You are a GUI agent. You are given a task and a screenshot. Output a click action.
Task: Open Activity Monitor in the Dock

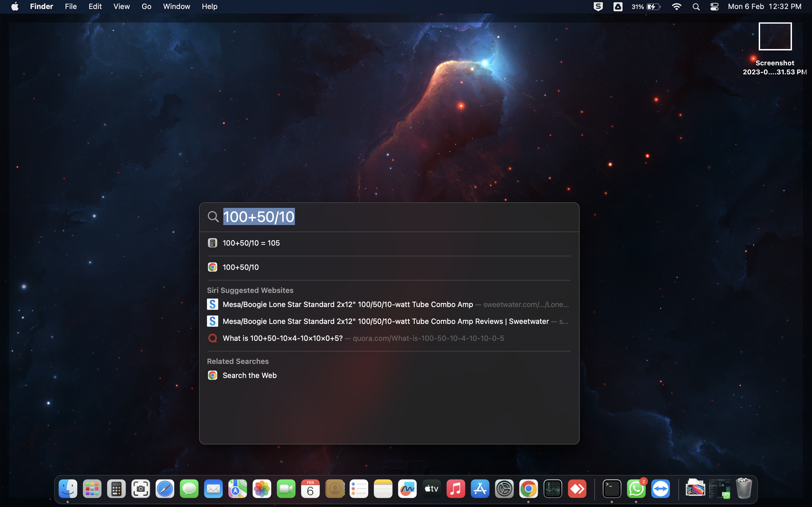553,489
